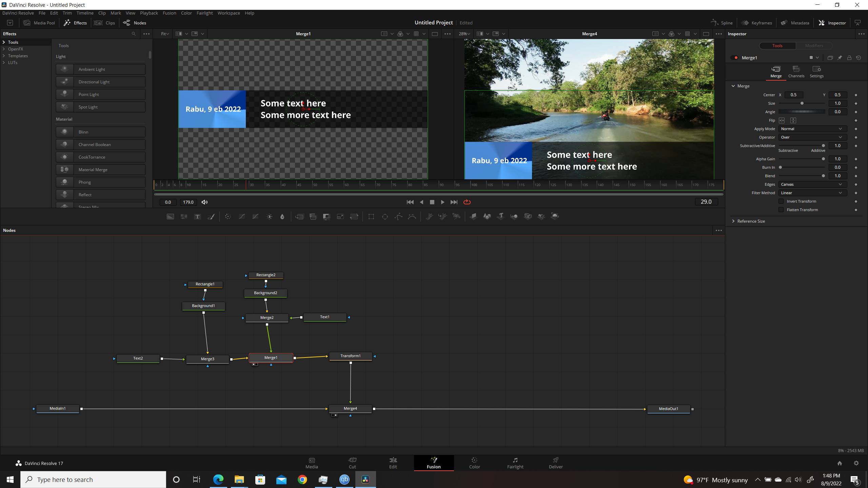Toggle vertical Flip button
This screenshot has width=868, height=488.
coord(793,120)
